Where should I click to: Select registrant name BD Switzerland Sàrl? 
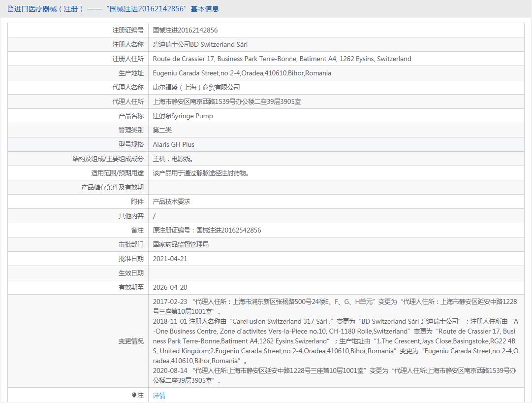click(200, 44)
